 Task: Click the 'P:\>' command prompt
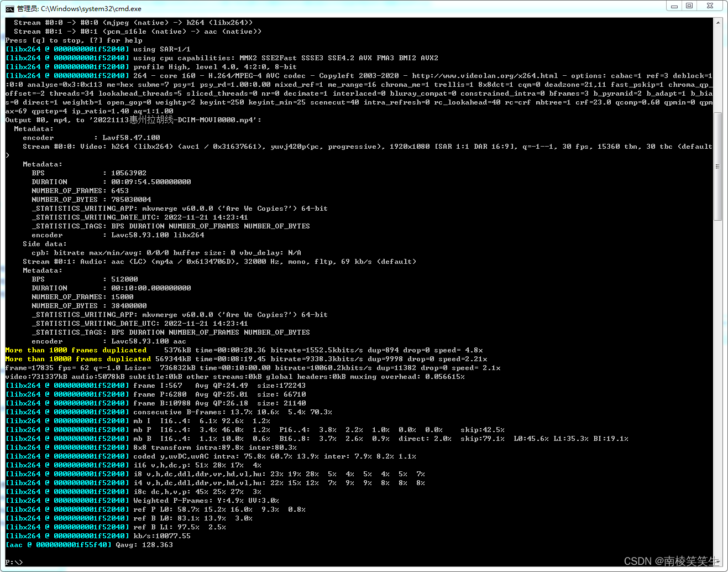click(14, 563)
